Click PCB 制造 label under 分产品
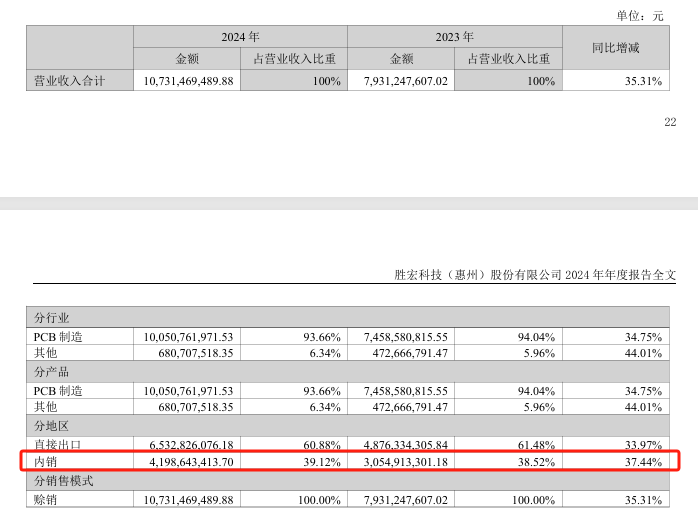 (58, 391)
